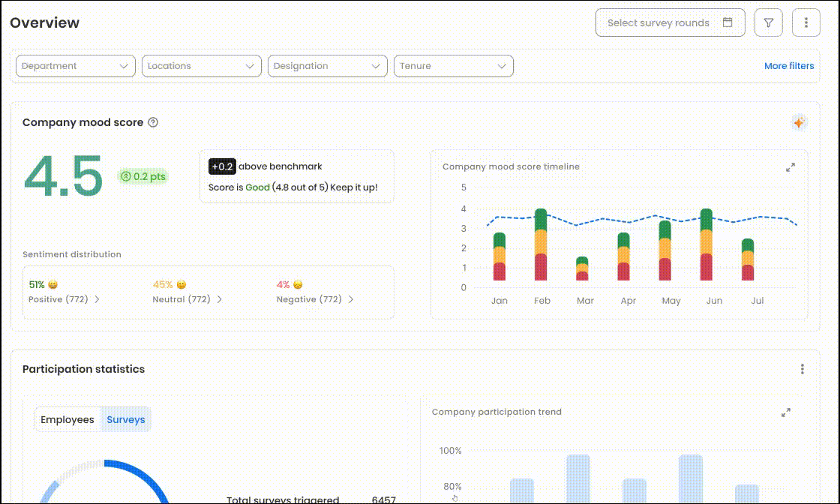Click the Feb bar in mood timeline
Screen dimensions: 840x504
[x=541, y=244]
